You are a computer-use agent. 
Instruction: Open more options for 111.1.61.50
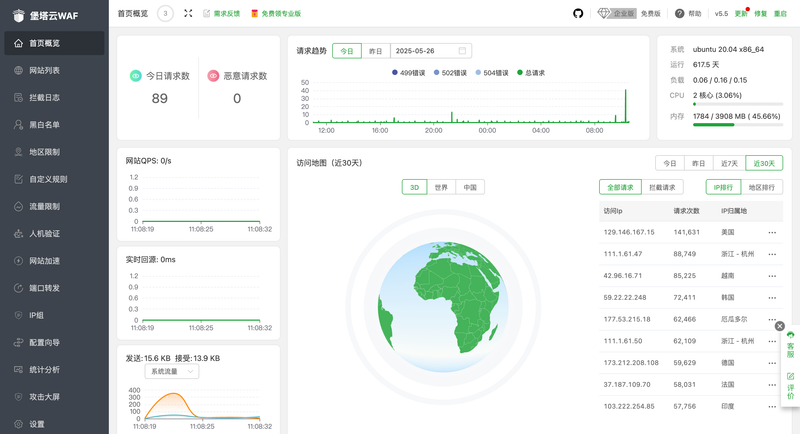coord(772,341)
